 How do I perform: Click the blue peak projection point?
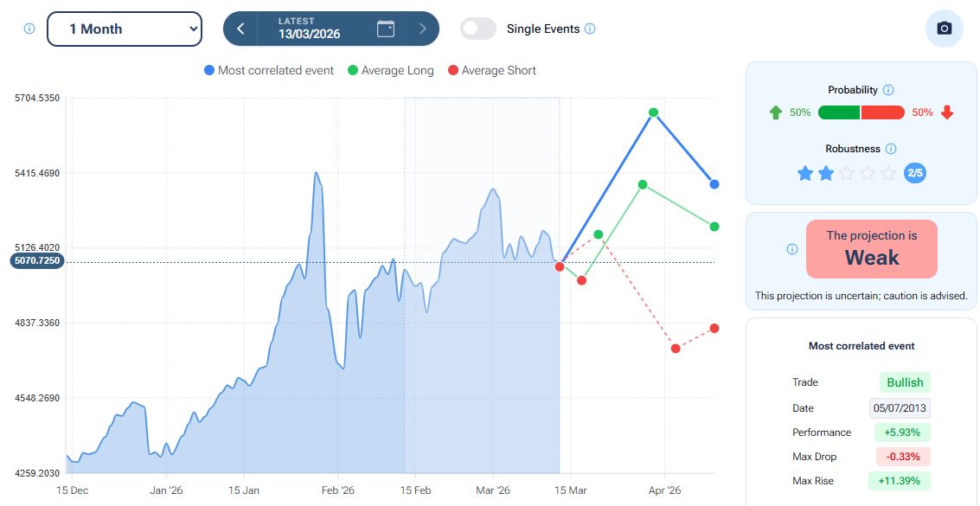(653, 112)
